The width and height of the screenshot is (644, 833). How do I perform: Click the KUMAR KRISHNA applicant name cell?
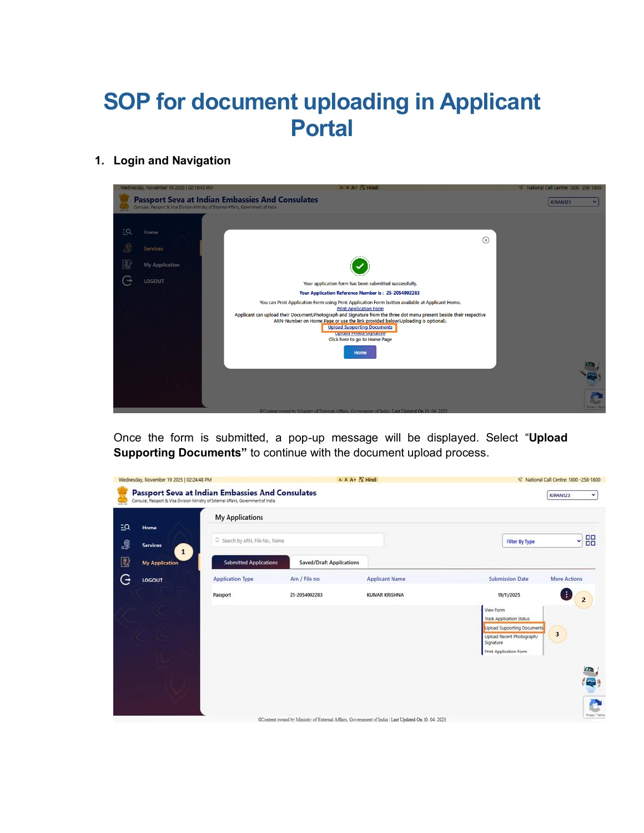tap(385, 595)
